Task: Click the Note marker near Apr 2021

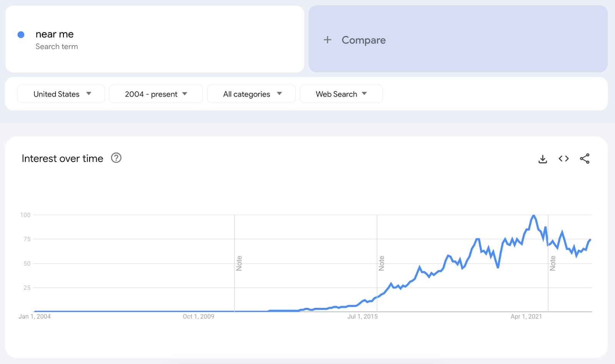Action: tap(553, 263)
